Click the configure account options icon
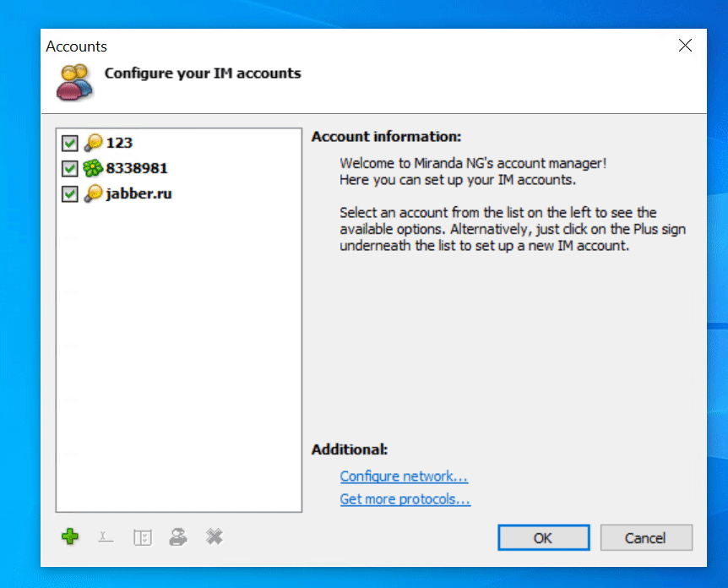The height and width of the screenshot is (588, 728). pyautogui.click(x=143, y=537)
